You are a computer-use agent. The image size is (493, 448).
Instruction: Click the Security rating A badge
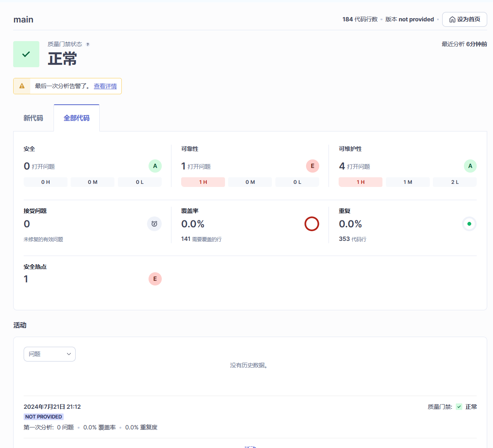pos(155,166)
